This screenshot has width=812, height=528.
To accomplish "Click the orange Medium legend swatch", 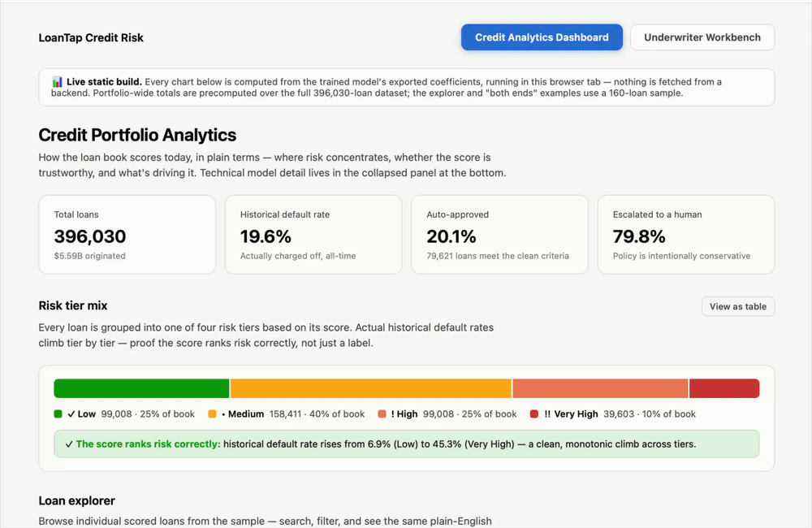I will [x=212, y=413].
